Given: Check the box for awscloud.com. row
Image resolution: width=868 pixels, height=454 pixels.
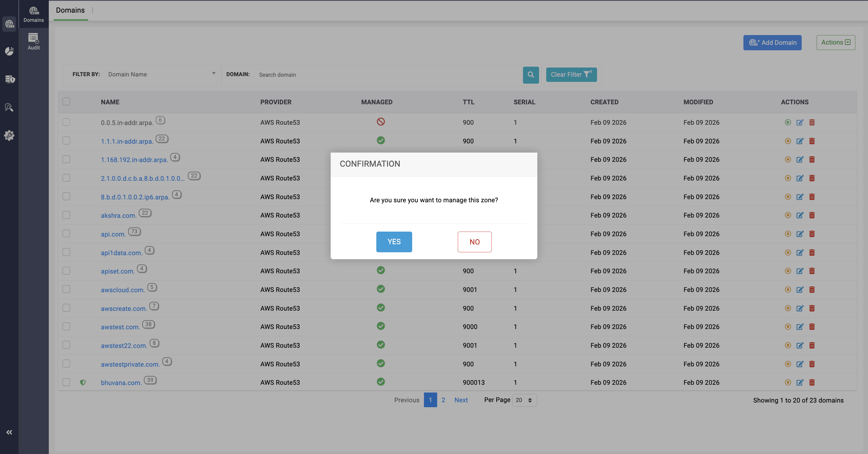Looking at the screenshot, I should (66, 289).
